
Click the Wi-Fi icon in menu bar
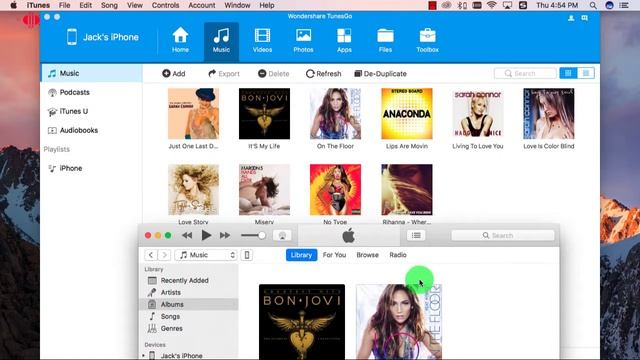click(x=492, y=5)
